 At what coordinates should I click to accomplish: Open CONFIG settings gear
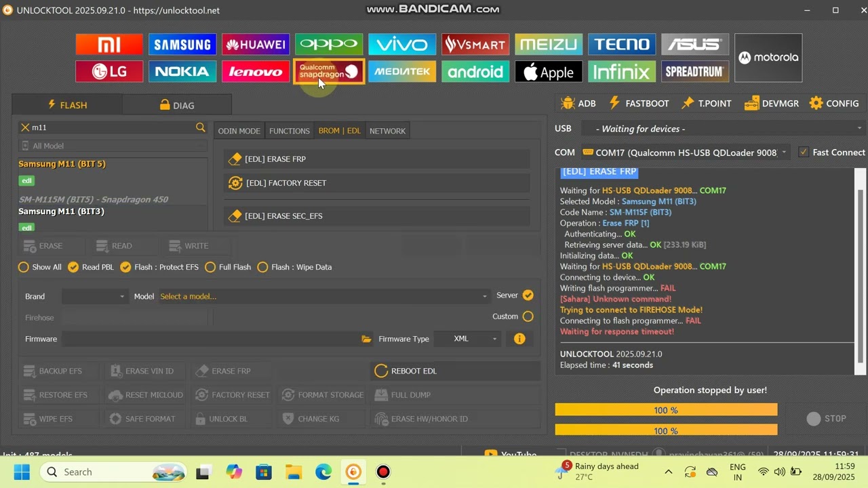834,104
